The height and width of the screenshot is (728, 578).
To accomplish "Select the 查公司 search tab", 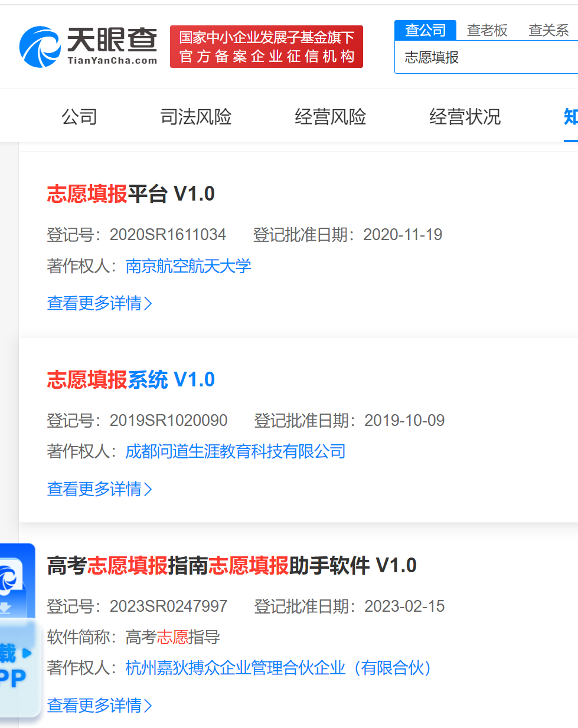I will click(x=425, y=30).
